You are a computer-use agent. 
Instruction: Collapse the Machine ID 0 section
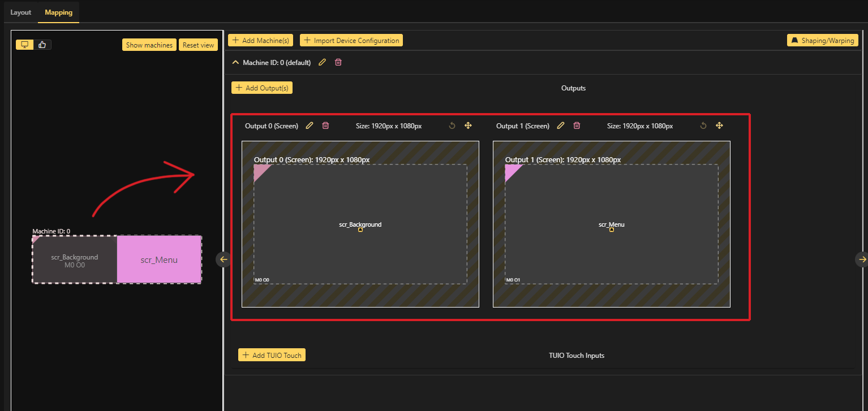[236, 63]
